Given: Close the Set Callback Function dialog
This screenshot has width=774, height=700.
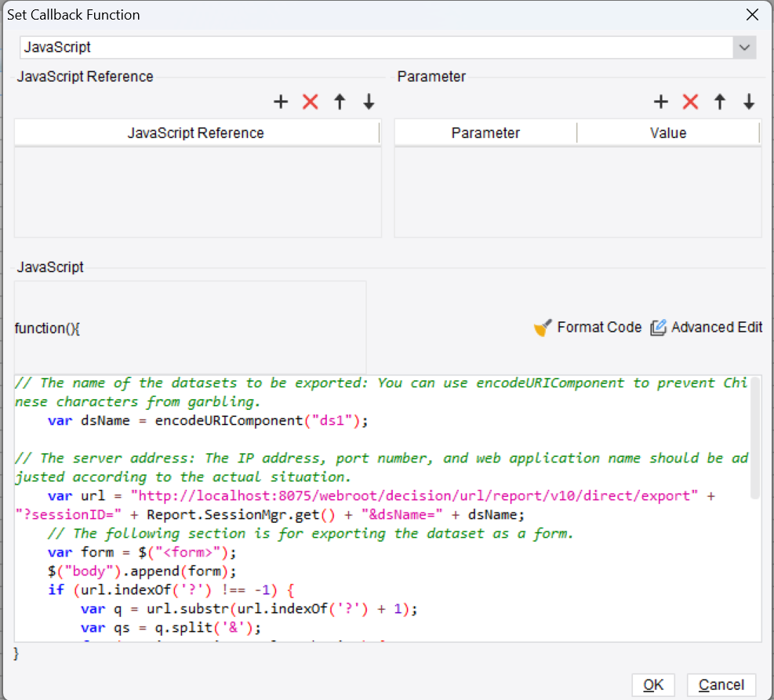Looking at the screenshot, I should [752, 15].
